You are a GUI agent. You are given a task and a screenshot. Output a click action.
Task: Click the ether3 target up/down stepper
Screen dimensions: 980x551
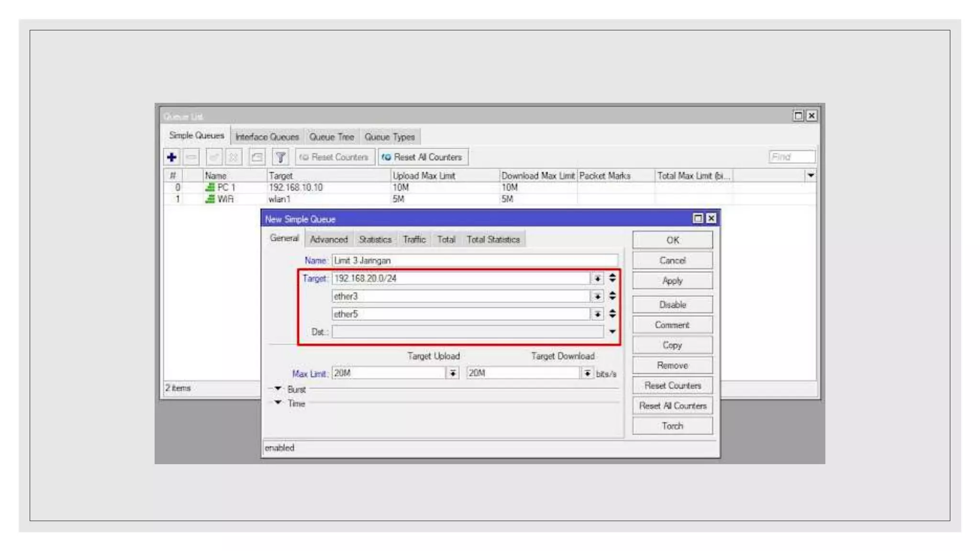point(612,296)
